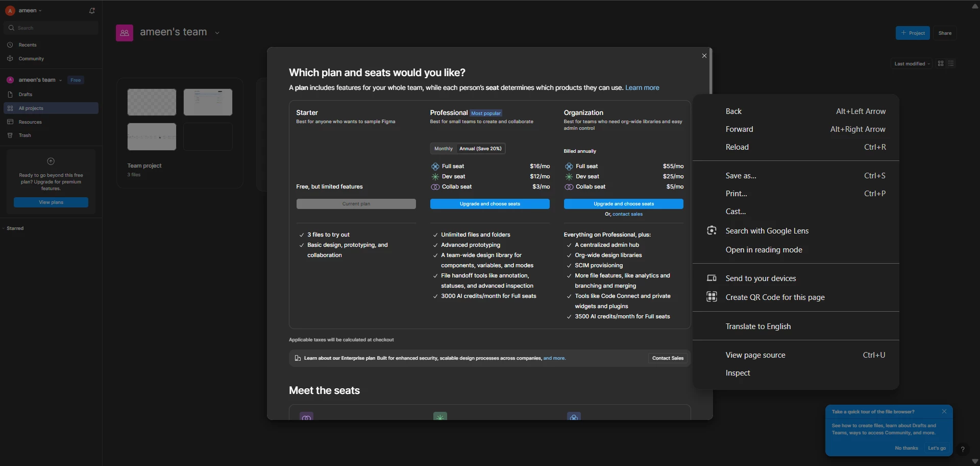Choose Open in reading mode

point(796,250)
